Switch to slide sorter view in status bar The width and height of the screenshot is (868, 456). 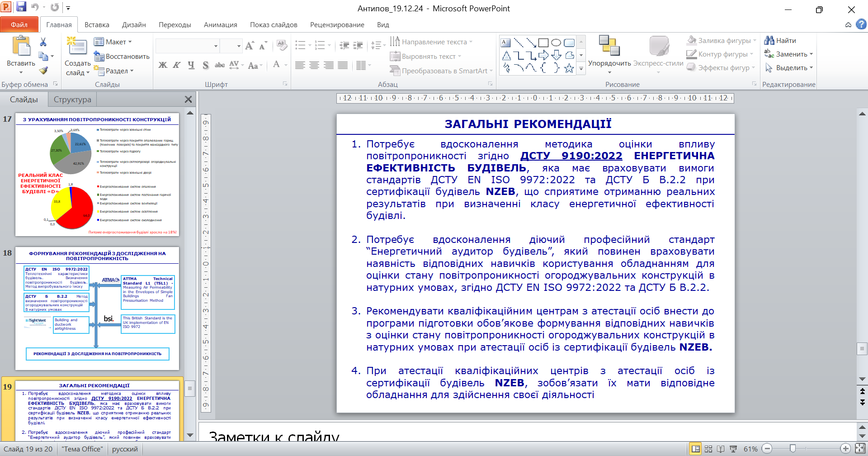coord(708,449)
